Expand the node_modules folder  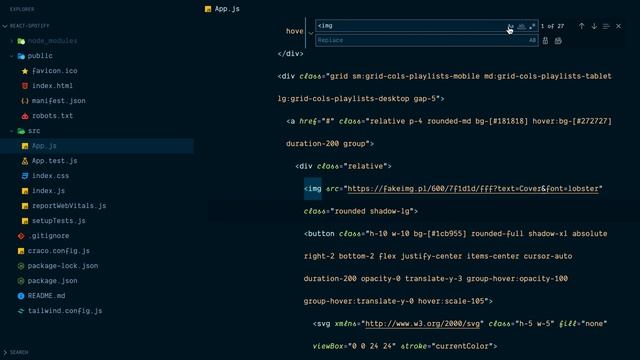coord(11,41)
